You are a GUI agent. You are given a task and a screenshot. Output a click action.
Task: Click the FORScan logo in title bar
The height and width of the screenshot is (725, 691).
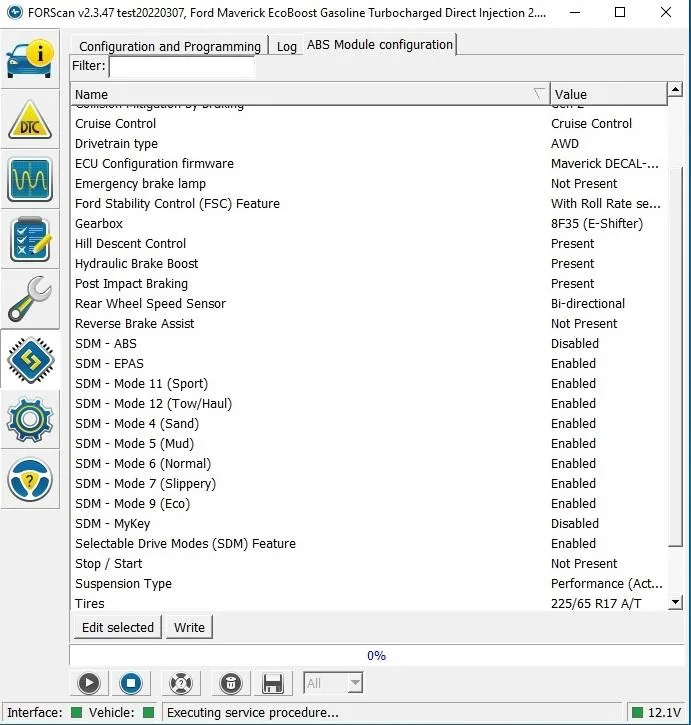coord(15,12)
